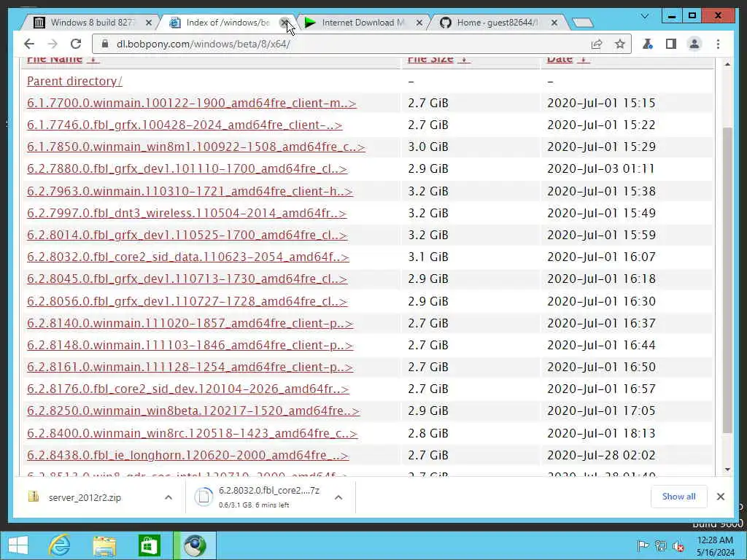Open the Chrome three-dot menu
The image size is (747, 560).
pos(718,44)
